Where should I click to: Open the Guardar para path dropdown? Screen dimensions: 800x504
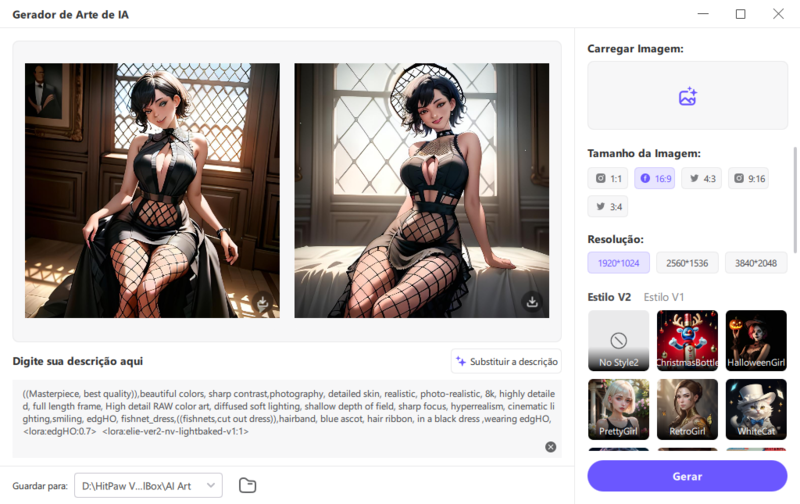(x=148, y=485)
